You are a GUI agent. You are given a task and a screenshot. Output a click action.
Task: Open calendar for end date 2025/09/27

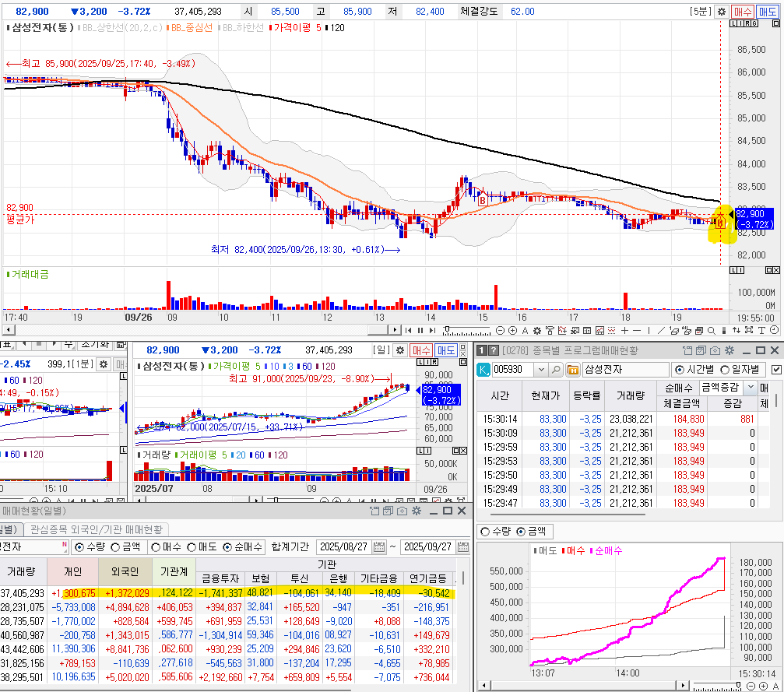463,547
